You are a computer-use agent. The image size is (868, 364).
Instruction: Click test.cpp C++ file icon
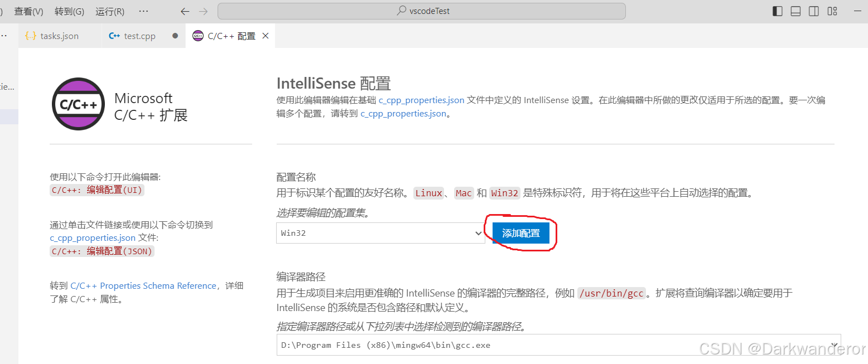point(114,36)
